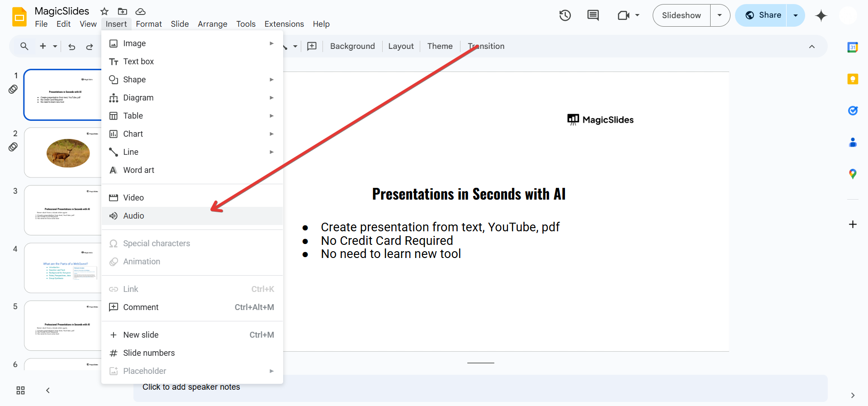Image resolution: width=868 pixels, height=406 pixels.
Task: Open the comments history icon
Action: click(593, 15)
